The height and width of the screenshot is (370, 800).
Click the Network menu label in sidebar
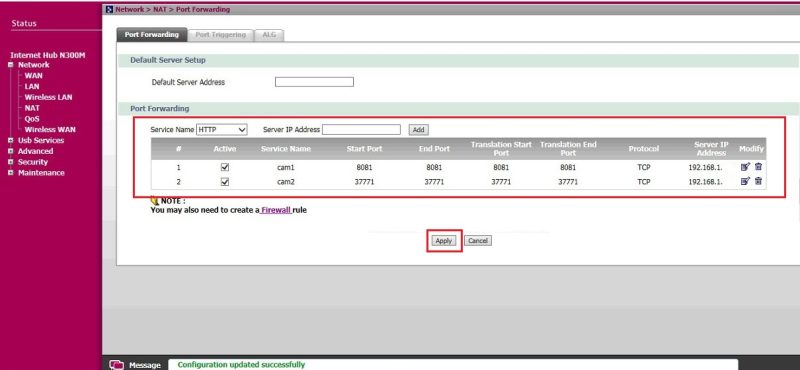(x=34, y=65)
